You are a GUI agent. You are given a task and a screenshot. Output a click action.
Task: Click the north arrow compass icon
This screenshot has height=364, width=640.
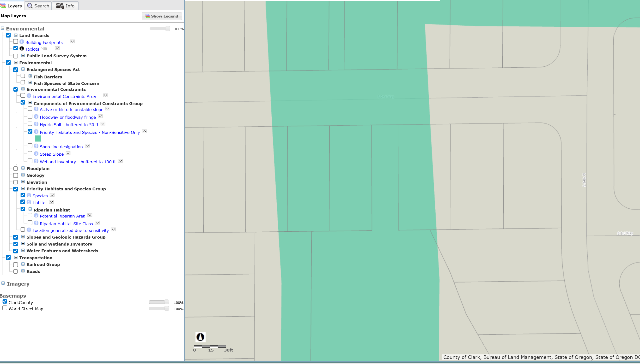click(x=200, y=337)
